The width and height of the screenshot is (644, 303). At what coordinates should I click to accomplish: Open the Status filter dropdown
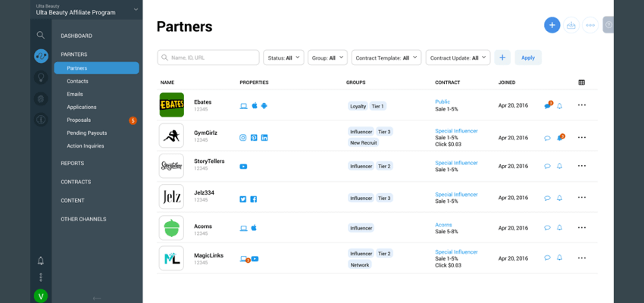point(283,58)
